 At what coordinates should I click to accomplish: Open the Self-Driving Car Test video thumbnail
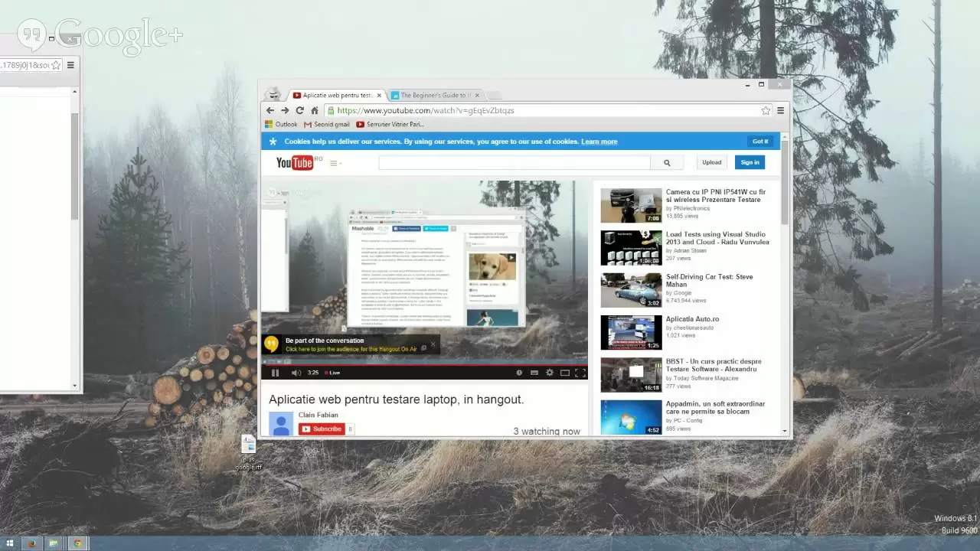[631, 290]
